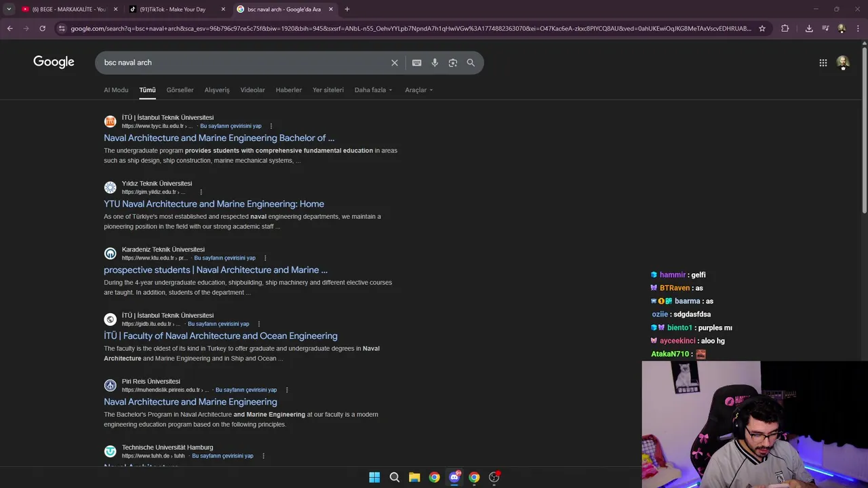Switch to Videolar tab
868x488 pixels.
(252, 89)
